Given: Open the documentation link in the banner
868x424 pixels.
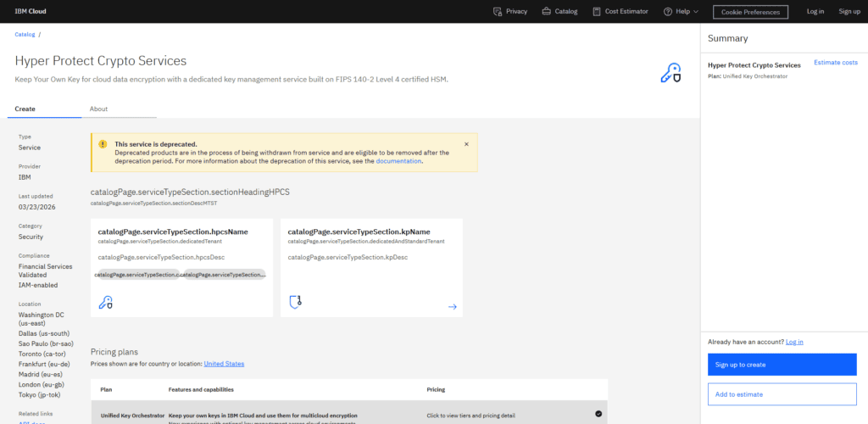Looking at the screenshot, I should pos(398,161).
